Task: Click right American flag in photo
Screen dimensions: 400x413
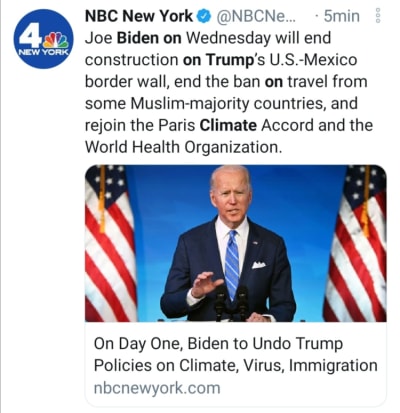Action: tap(356, 243)
